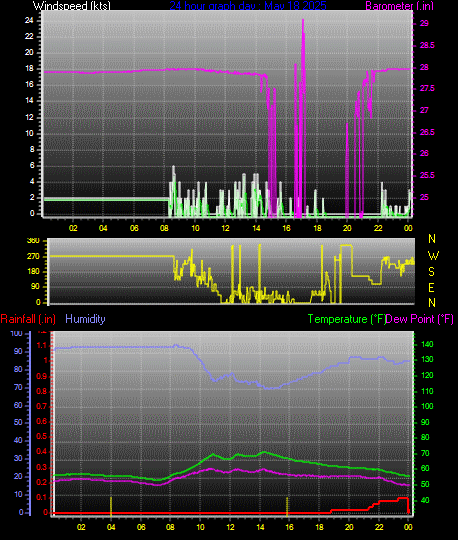Click the 28 tick on barometer axis
Image resolution: width=458 pixels, height=540 pixels.
click(x=424, y=67)
